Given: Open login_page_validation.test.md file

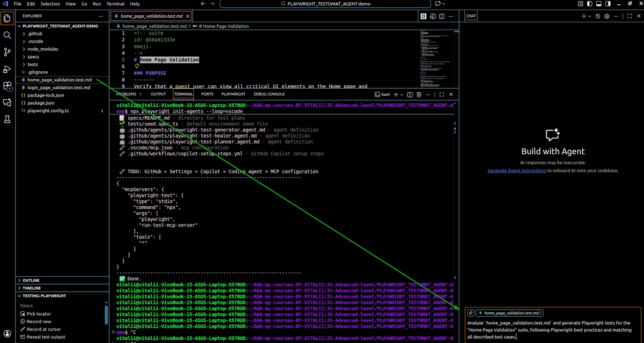Looking at the screenshot, I should click(59, 88).
